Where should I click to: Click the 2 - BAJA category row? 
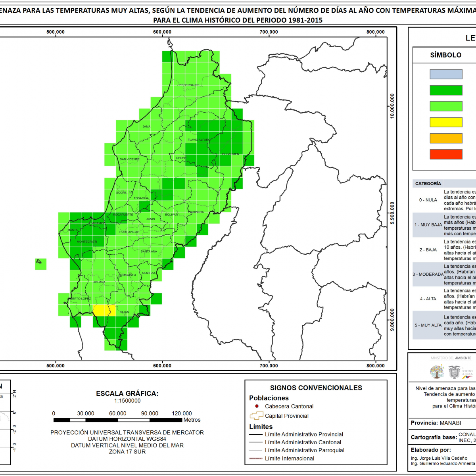444,250
